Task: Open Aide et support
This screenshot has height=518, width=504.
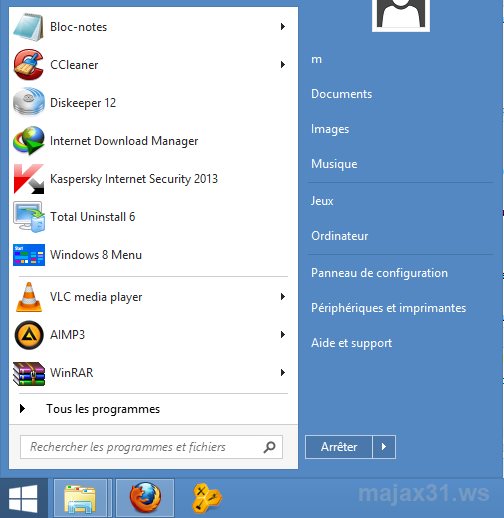Action: click(x=351, y=343)
